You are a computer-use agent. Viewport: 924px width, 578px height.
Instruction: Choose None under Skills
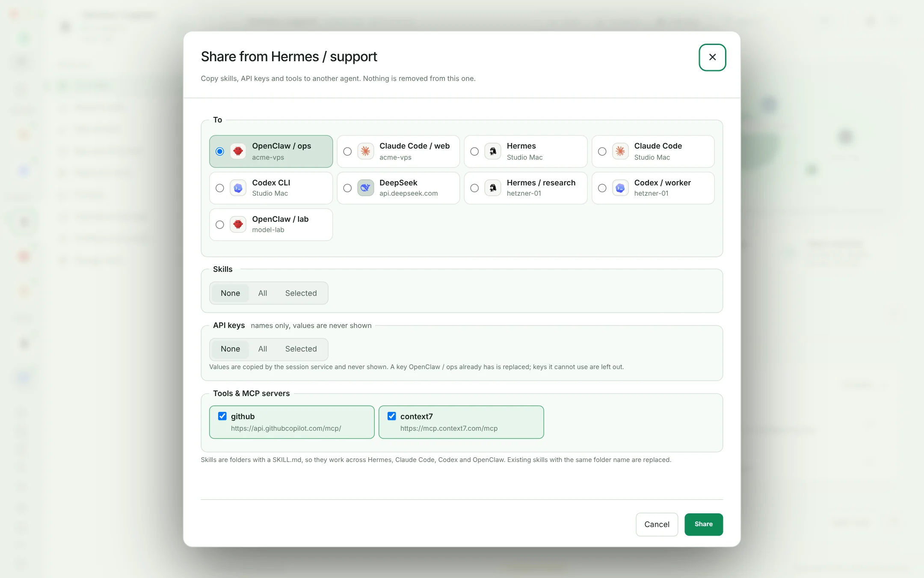(230, 293)
